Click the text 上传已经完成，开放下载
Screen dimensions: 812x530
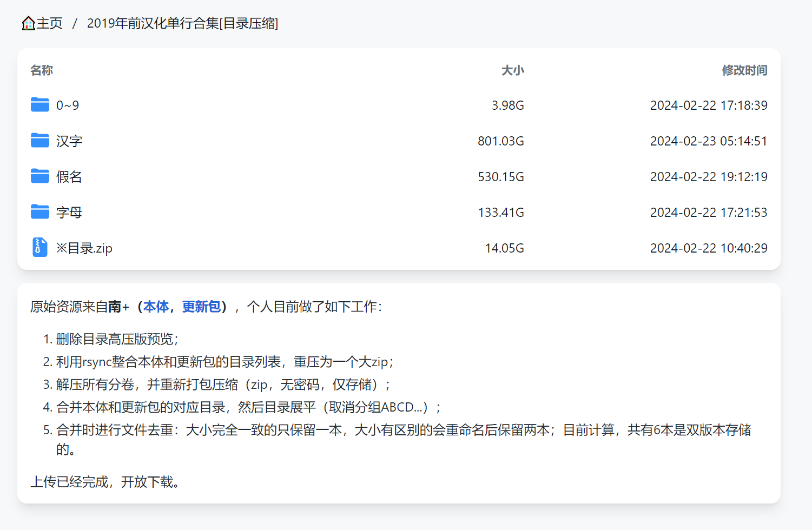(x=105, y=482)
